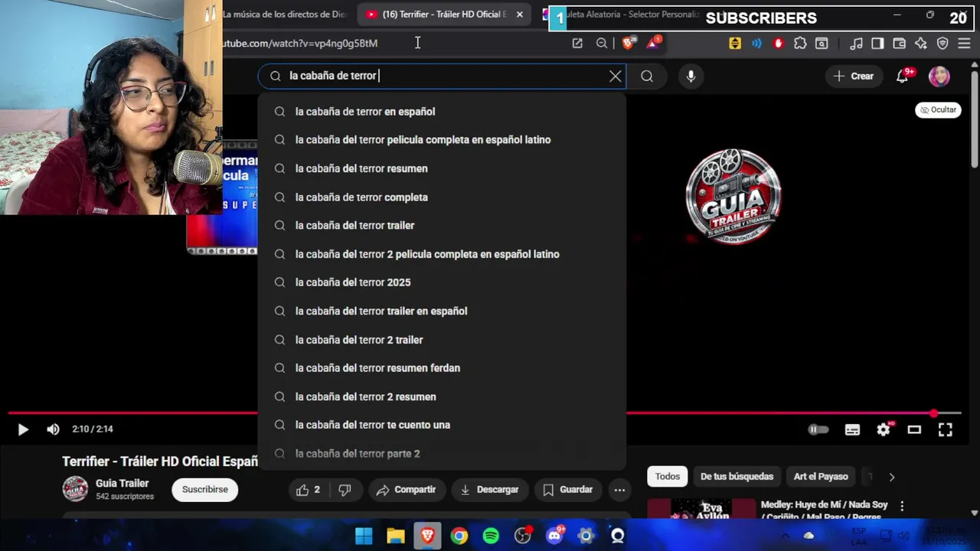Click the Crear button
980x551 pixels.
(853, 76)
